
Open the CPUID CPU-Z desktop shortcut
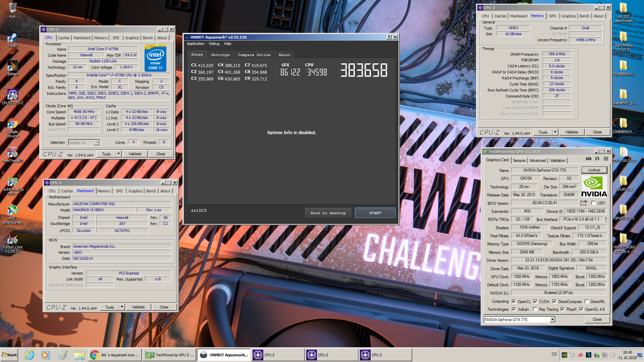12,97
